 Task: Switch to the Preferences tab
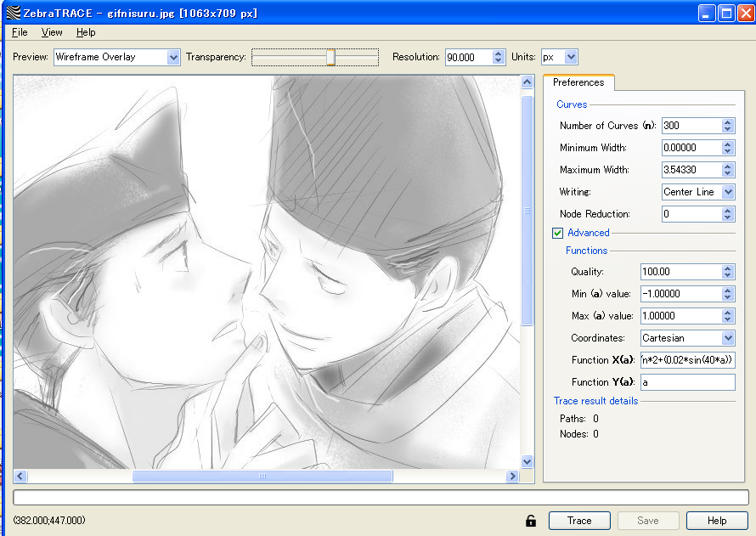point(578,82)
